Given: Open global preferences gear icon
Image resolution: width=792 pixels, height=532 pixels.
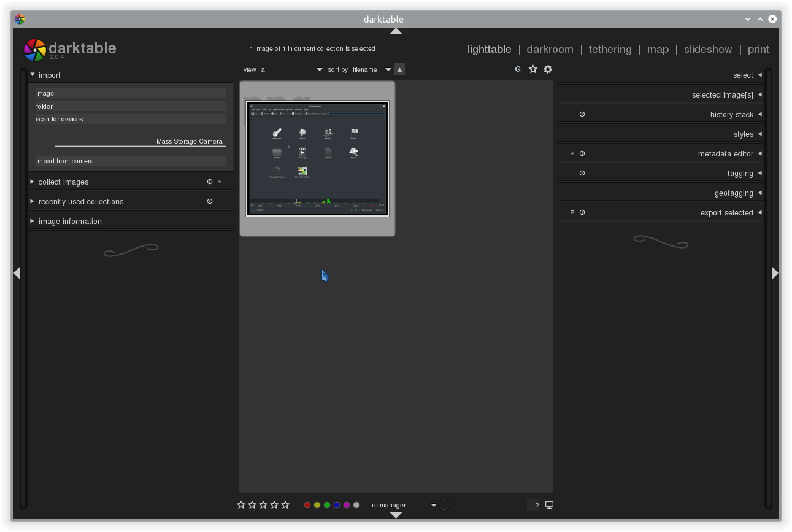Looking at the screenshot, I should point(548,69).
